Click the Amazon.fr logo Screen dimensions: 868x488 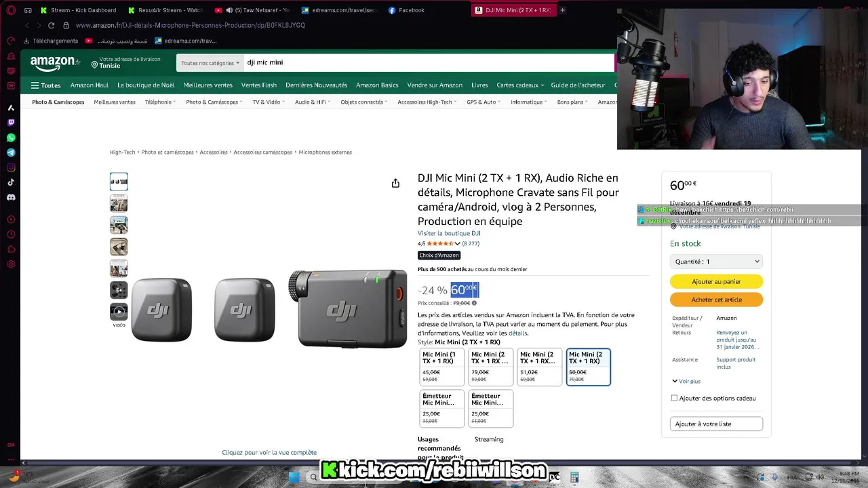click(56, 63)
